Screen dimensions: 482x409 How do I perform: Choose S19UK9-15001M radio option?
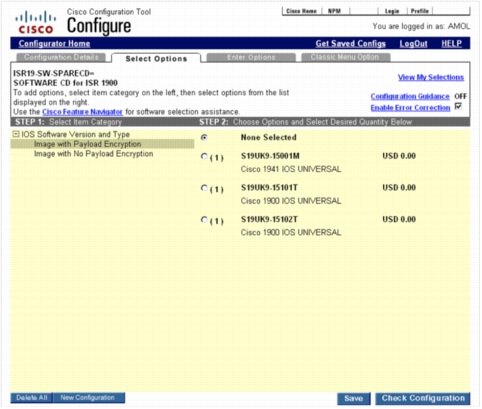coord(204,156)
